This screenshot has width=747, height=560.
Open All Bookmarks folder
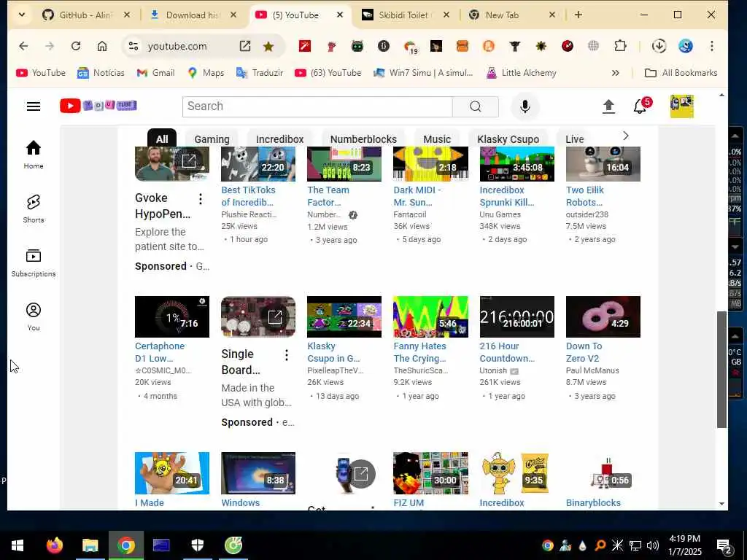click(x=681, y=73)
